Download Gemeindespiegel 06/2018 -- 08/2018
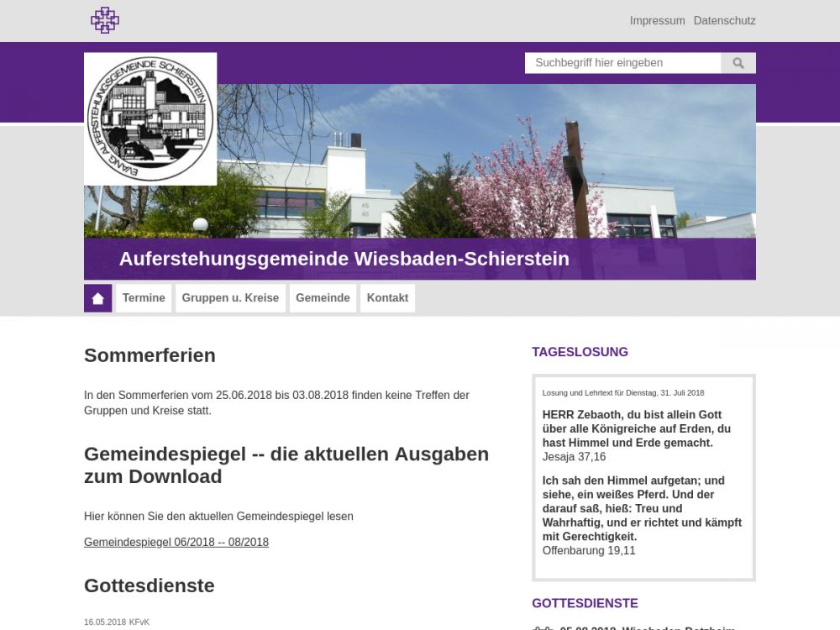840x630 pixels. (x=176, y=542)
